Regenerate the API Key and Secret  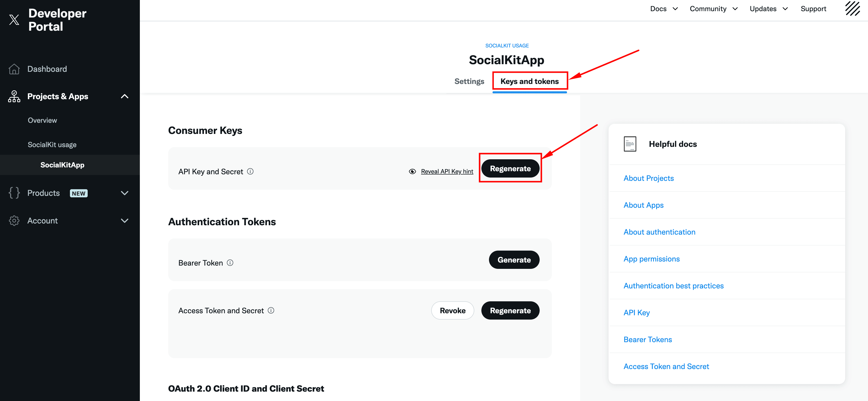click(x=510, y=169)
